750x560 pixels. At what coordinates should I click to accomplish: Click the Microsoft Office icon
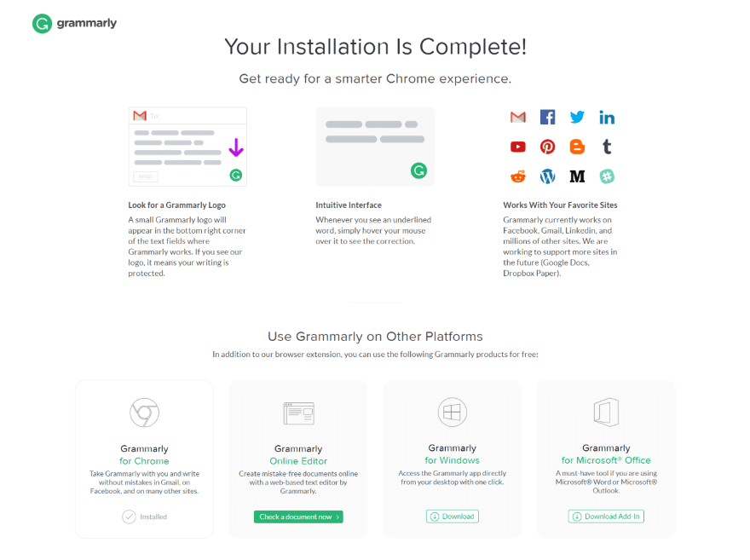[x=606, y=413]
